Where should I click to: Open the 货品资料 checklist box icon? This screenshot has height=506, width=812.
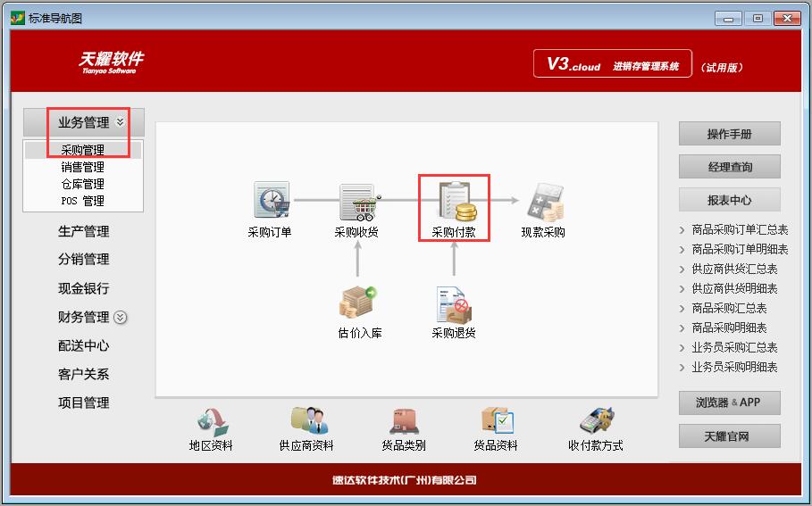coord(498,420)
